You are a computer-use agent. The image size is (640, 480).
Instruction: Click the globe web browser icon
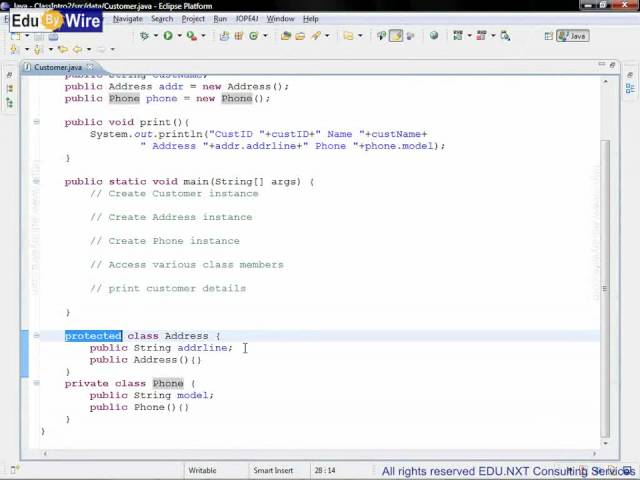pos(434,36)
